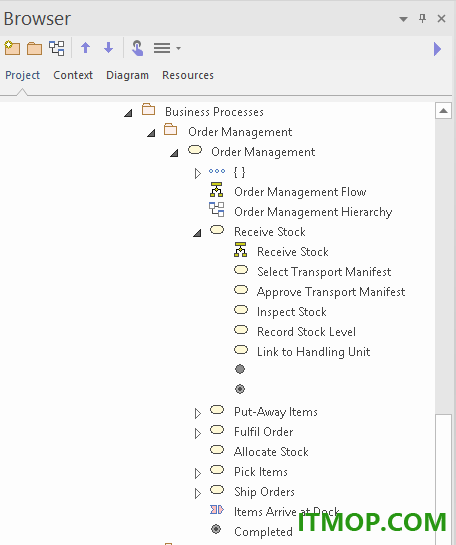456x545 pixels.
Task: Move the selected item up with the up arrow
Action: (86, 48)
